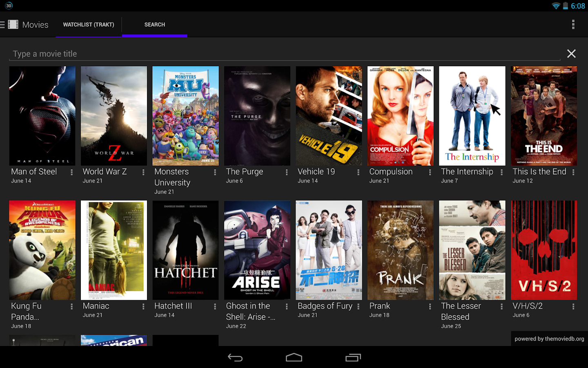Open options menu for Vehicle 19
588x368 pixels.
358,172
